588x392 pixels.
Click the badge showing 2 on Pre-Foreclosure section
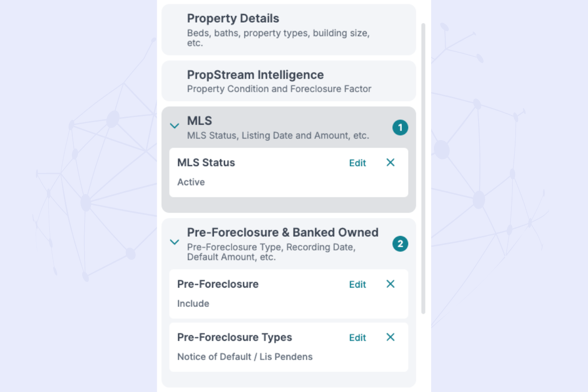click(x=400, y=244)
